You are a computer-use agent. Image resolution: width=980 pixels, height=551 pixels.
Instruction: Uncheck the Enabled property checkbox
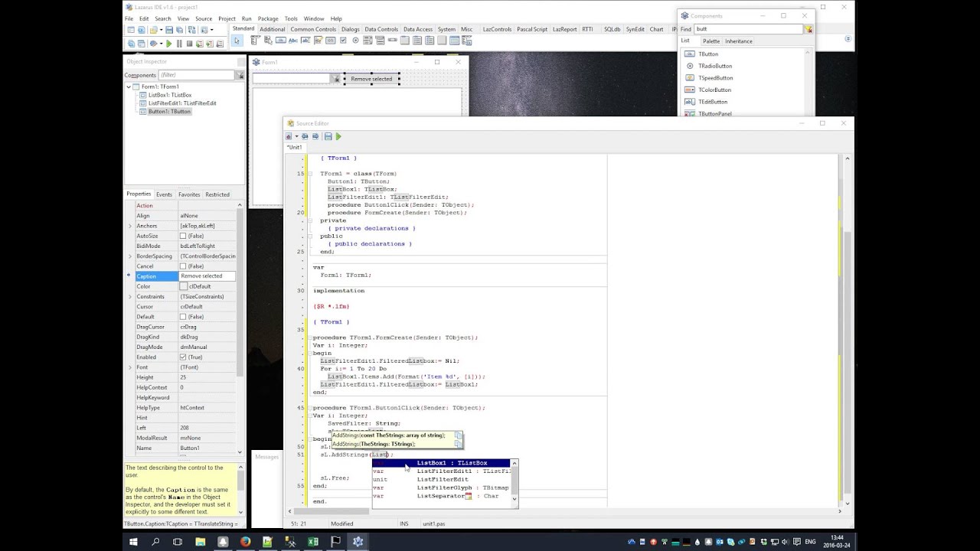coord(183,357)
